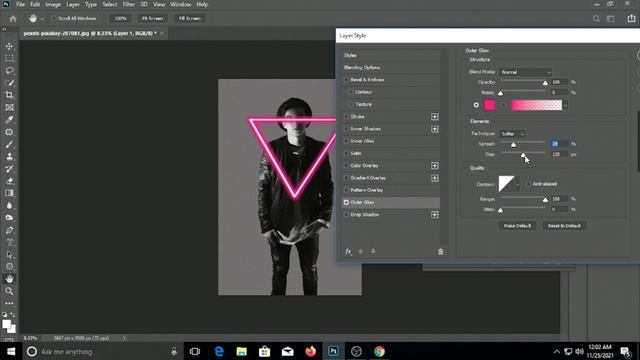640x360 pixels.
Task: Click the Range value input field
Action: point(559,199)
